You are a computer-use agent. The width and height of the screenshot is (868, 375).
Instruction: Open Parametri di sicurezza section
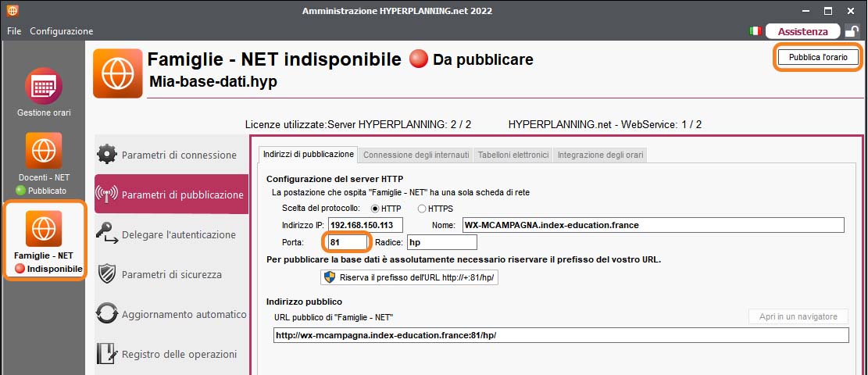[x=172, y=274]
